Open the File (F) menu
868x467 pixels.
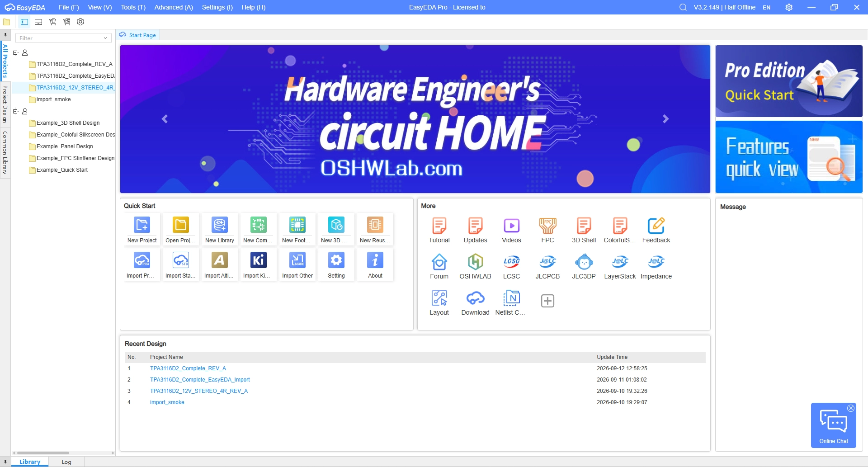(69, 7)
